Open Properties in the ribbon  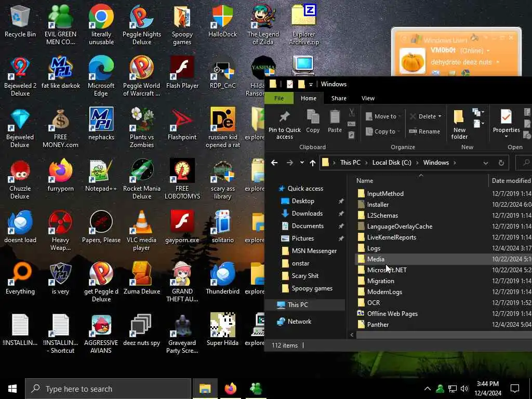506,124
